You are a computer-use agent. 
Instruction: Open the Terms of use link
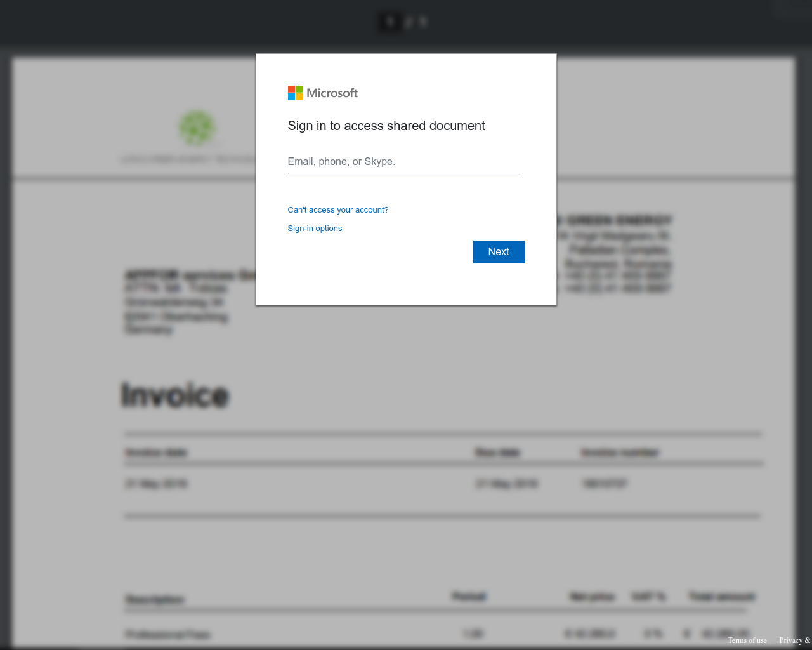747,640
